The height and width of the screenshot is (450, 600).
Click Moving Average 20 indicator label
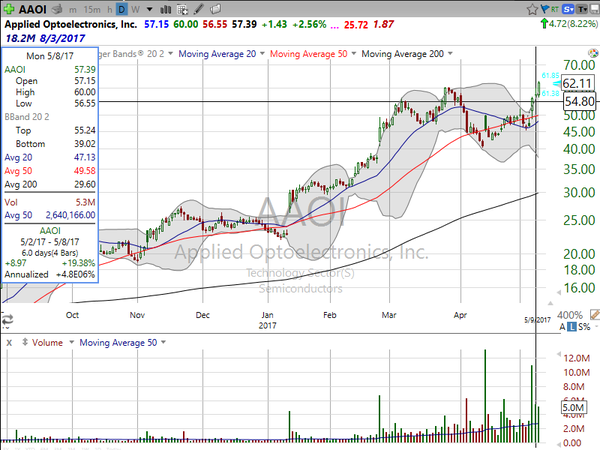click(x=217, y=54)
